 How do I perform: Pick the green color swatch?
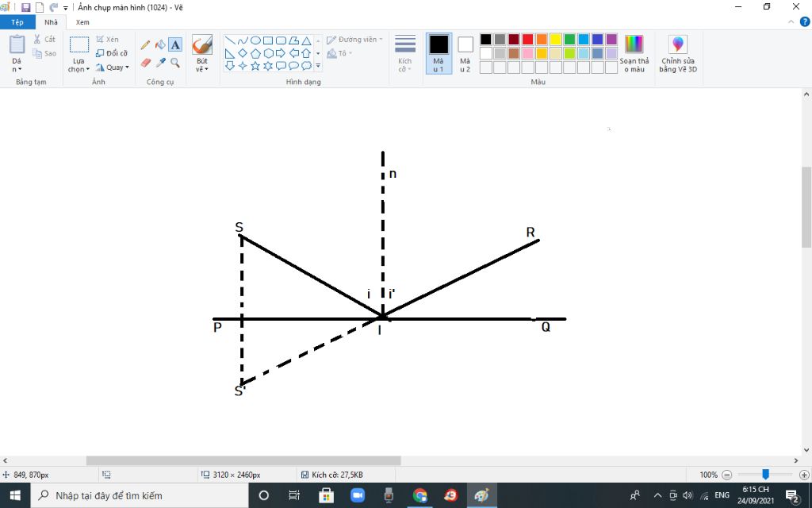(569, 40)
